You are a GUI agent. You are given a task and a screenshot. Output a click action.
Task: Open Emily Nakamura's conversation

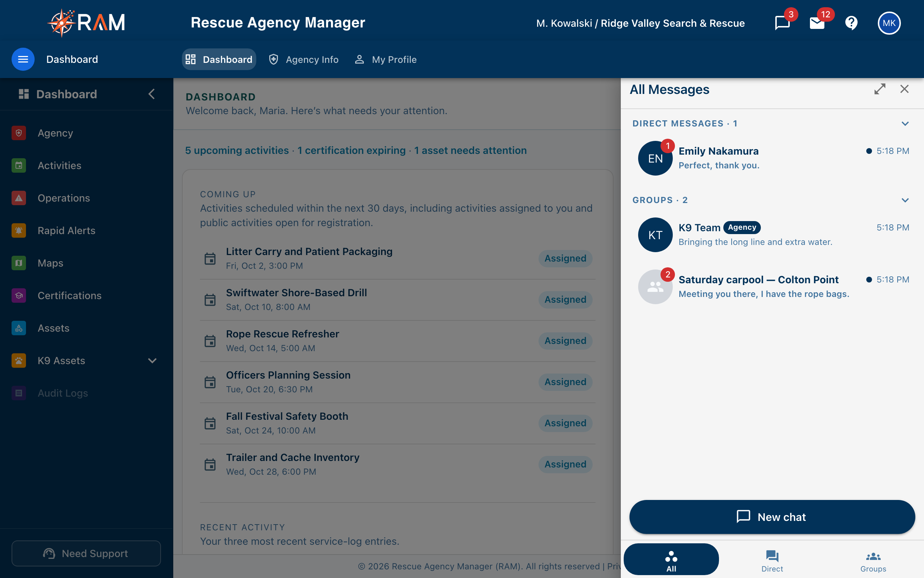(772, 158)
